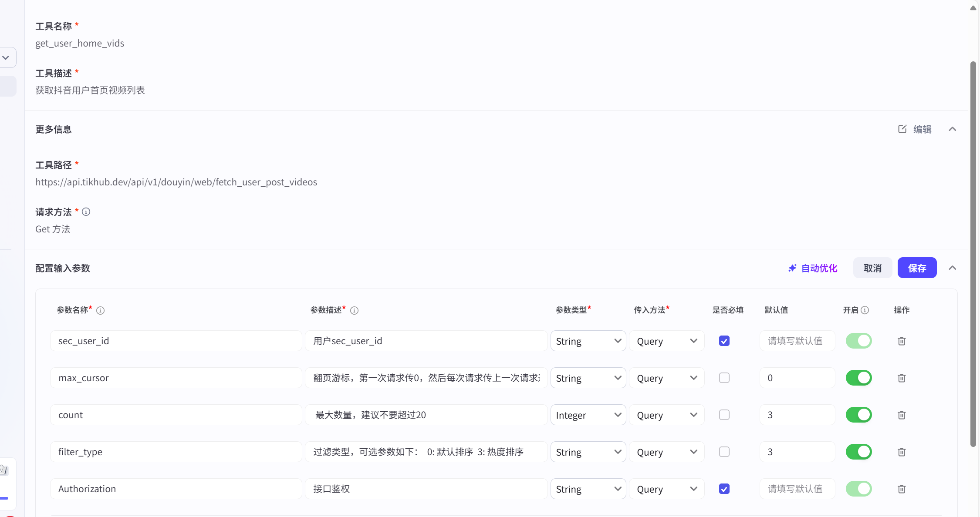The width and height of the screenshot is (980, 517).
Task: Click the 取消 cancel button
Action: coord(872,268)
